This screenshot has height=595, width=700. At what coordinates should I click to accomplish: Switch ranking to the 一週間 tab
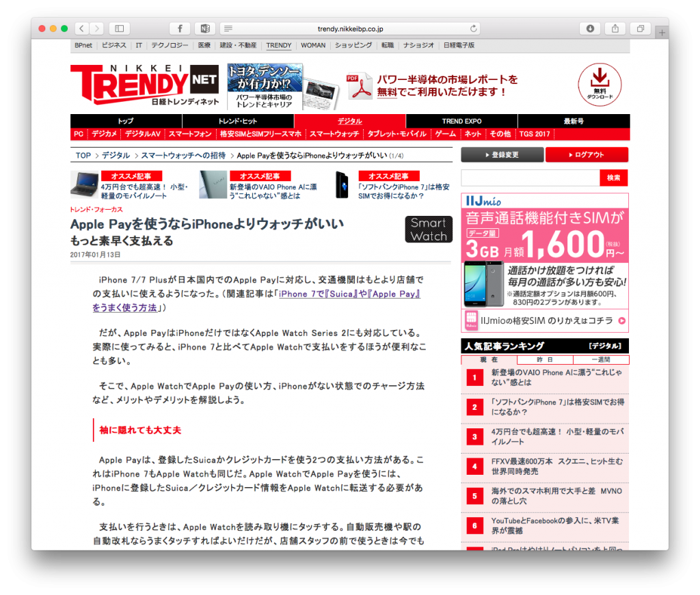601,359
